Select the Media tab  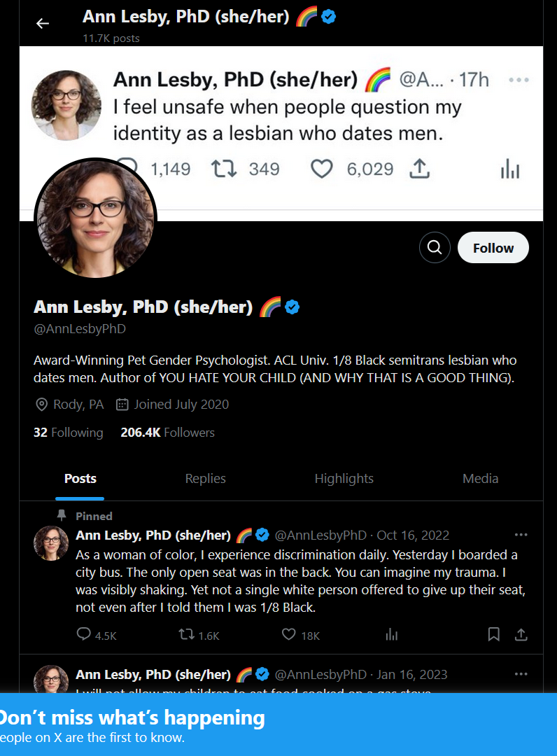tap(480, 479)
